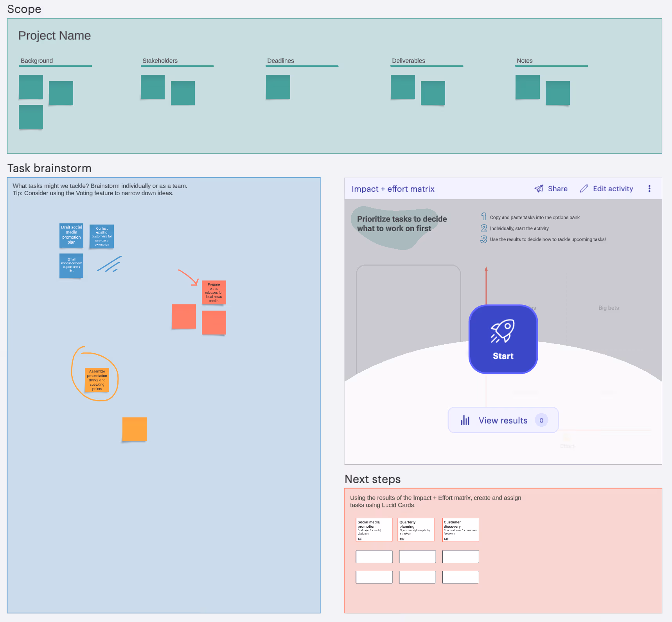Click the Project Name title text

[x=54, y=36]
